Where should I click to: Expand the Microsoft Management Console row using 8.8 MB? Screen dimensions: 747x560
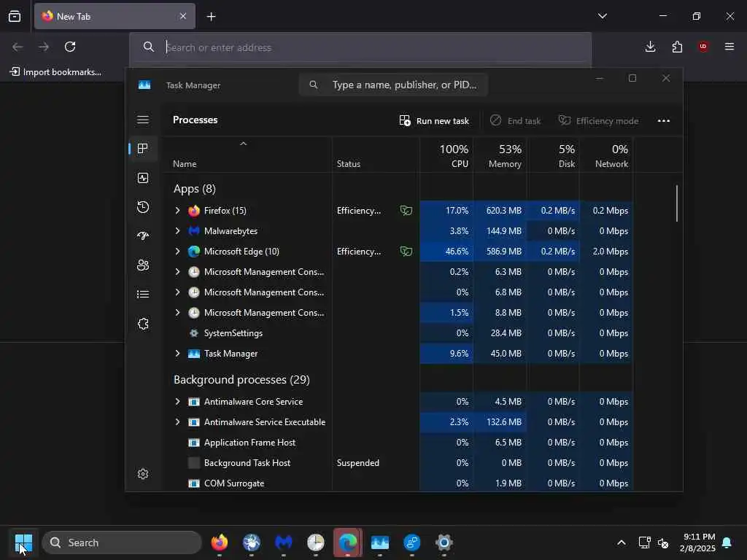178,313
